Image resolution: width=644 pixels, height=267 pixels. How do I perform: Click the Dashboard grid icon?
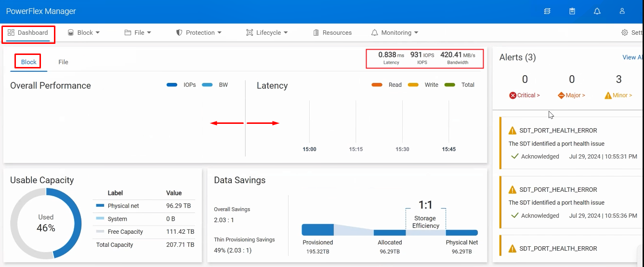[x=11, y=33]
